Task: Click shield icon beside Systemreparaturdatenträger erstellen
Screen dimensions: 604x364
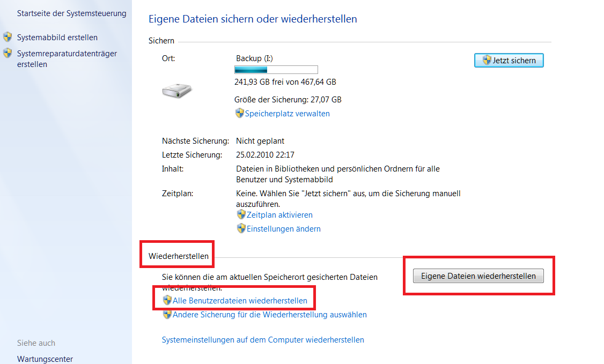Action: click(8, 53)
